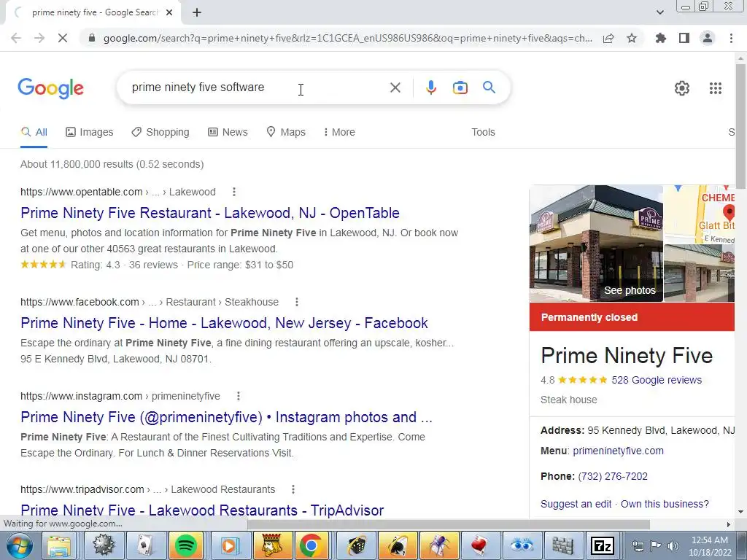Image resolution: width=747 pixels, height=560 pixels.
Task: Open Prime Ninety Five TripAdvisor result
Action: [x=202, y=510]
